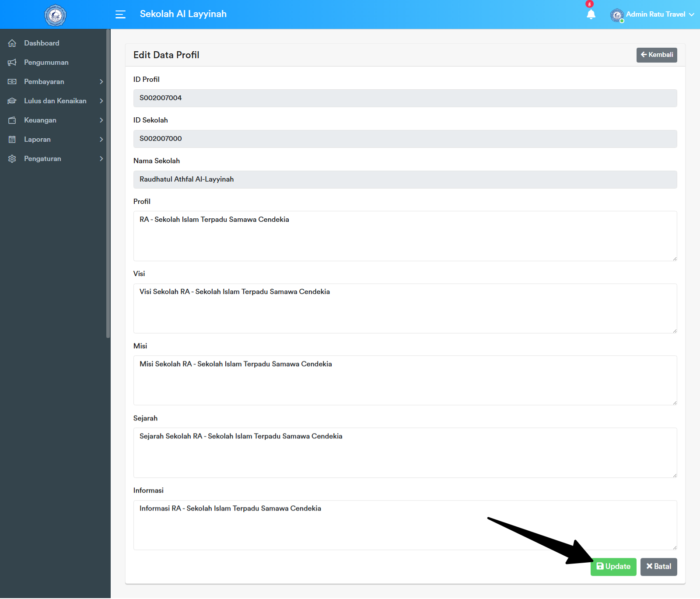700x599 pixels.
Task: Click the admin avatar icon
Action: tap(617, 15)
